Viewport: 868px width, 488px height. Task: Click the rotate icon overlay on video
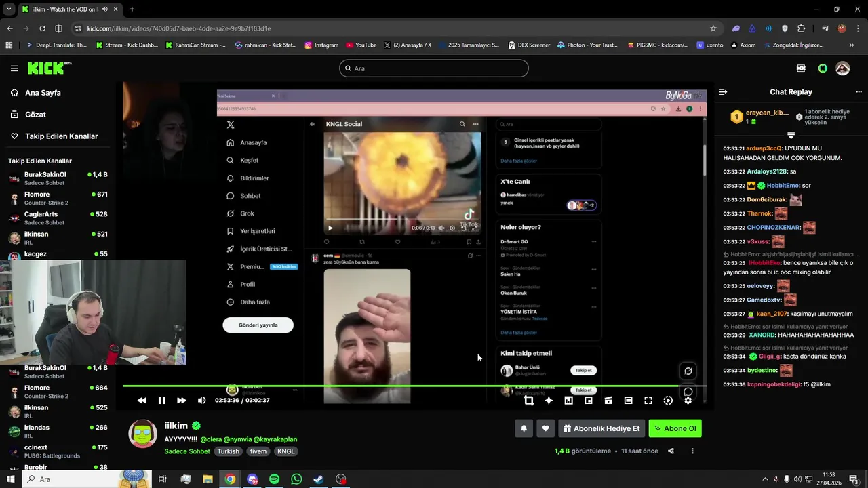coord(688,371)
